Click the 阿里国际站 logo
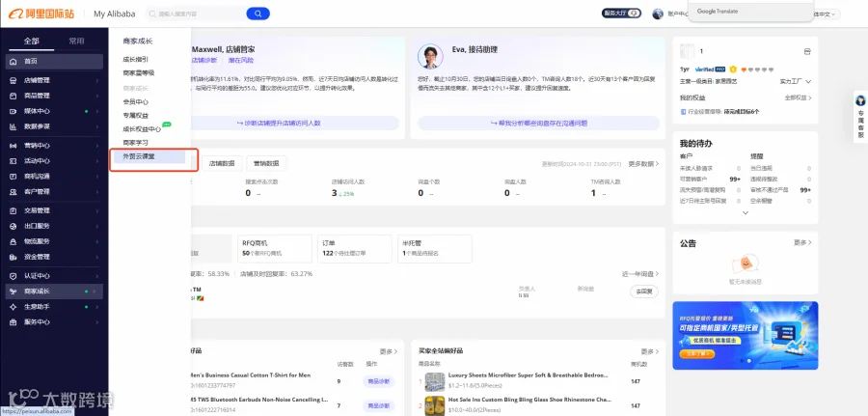This screenshot has width=868, height=416. click(41, 14)
